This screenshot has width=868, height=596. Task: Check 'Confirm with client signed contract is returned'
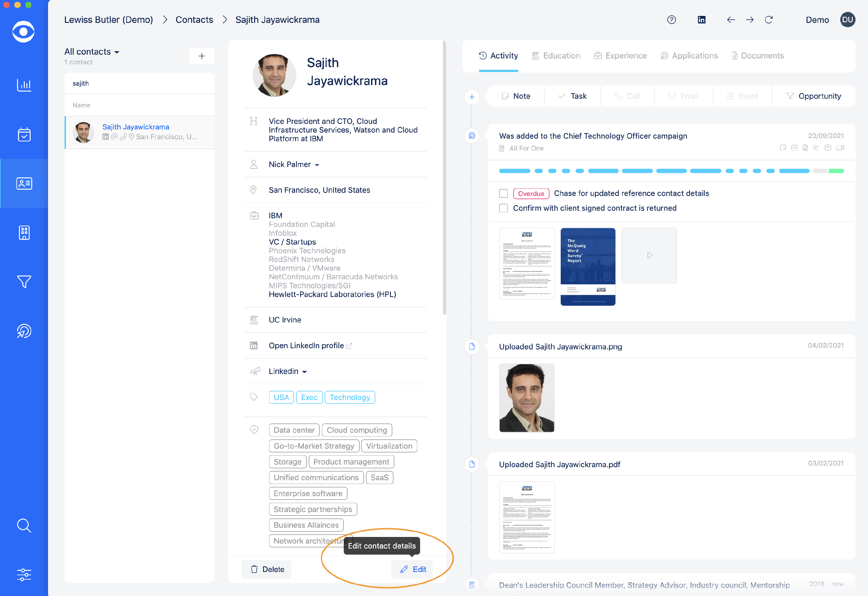coord(503,208)
